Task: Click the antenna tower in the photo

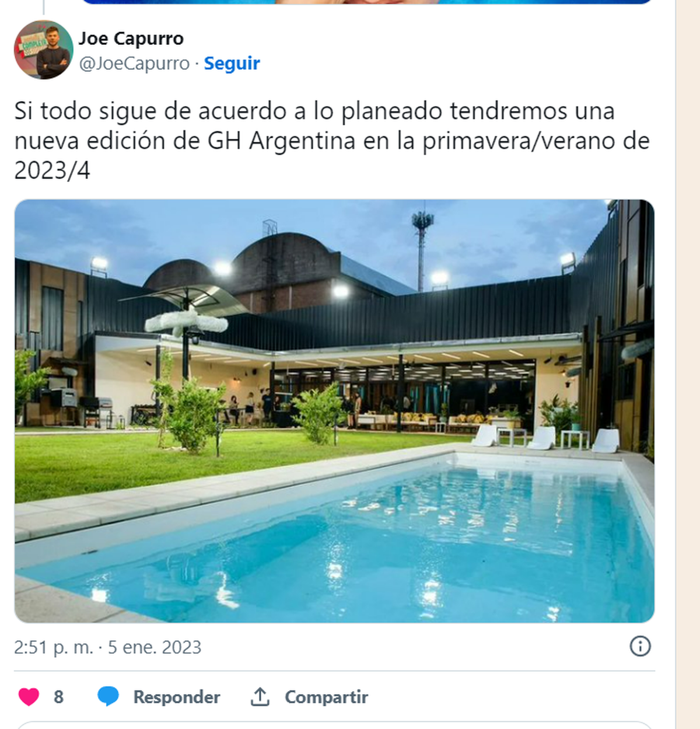Action: click(422, 249)
